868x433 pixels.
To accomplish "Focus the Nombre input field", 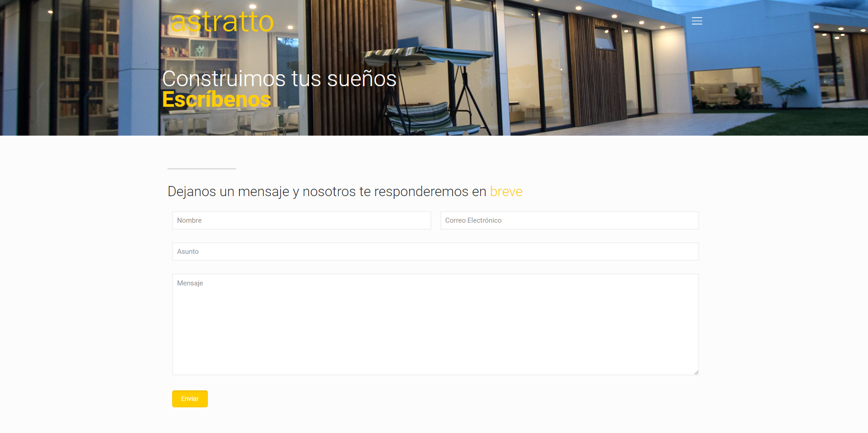I will [301, 220].
